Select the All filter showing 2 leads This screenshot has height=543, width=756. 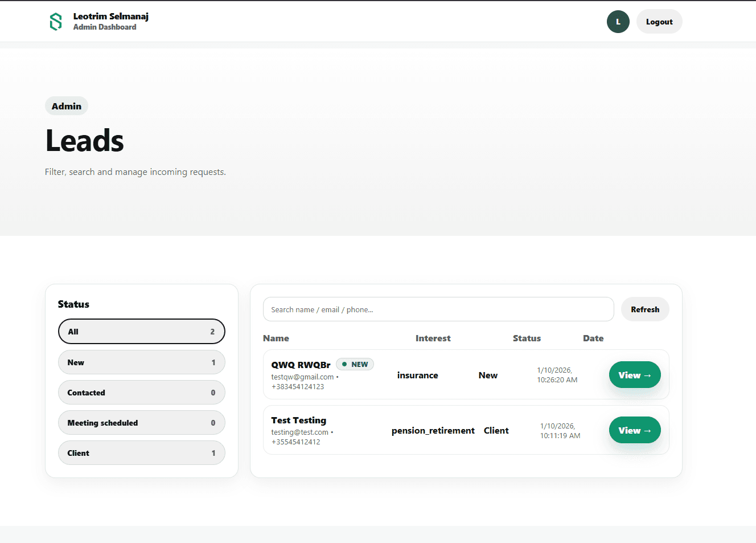[x=141, y=331]
